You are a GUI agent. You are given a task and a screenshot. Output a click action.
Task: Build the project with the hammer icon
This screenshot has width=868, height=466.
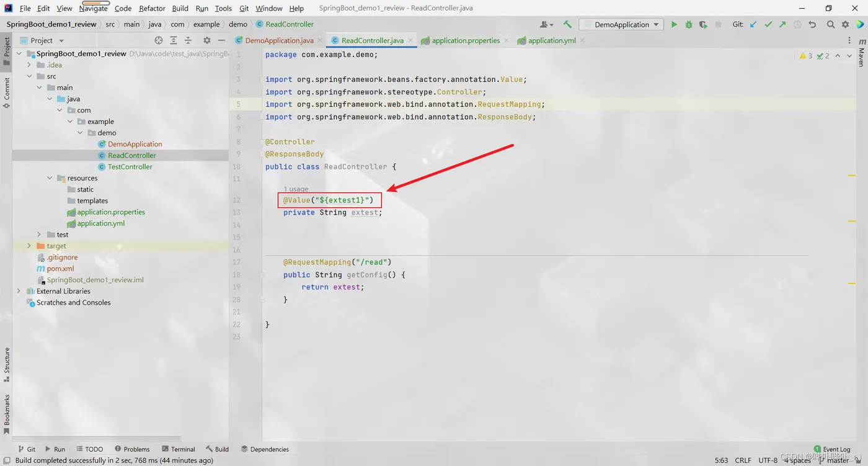(x=567, y=24)
